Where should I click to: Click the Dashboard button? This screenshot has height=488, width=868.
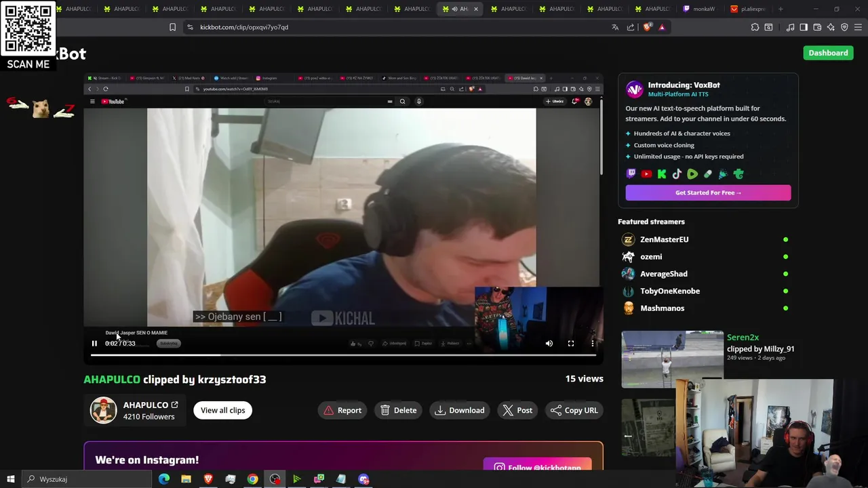pos(828,53)
